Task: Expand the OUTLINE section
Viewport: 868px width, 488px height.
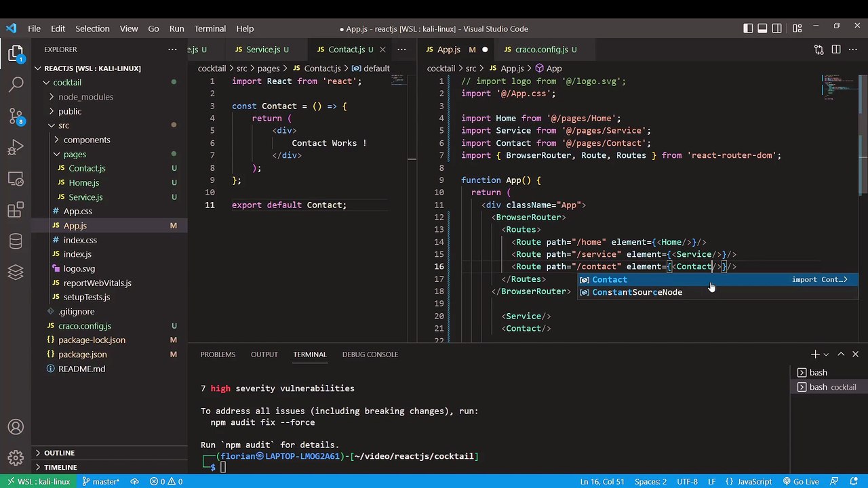Action: (109, 453)
